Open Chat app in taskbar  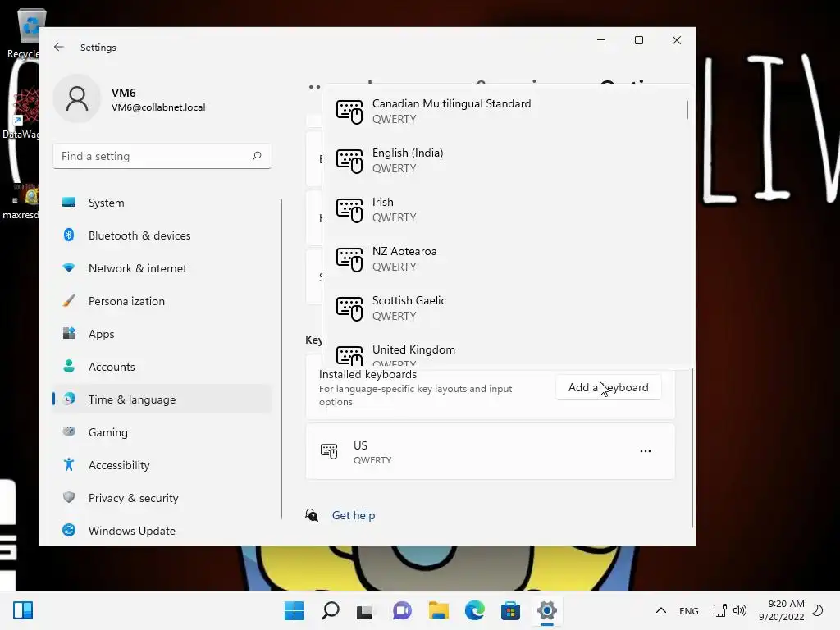(x=402, y=610)
